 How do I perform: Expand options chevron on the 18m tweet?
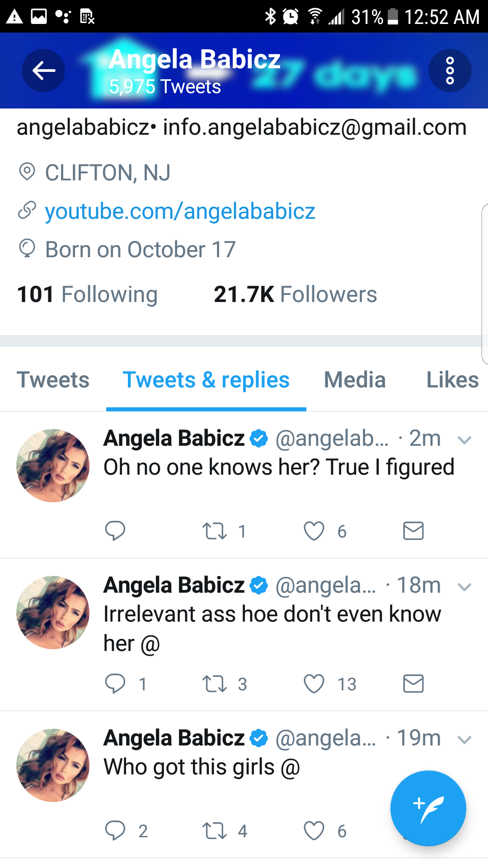point(465,587)
